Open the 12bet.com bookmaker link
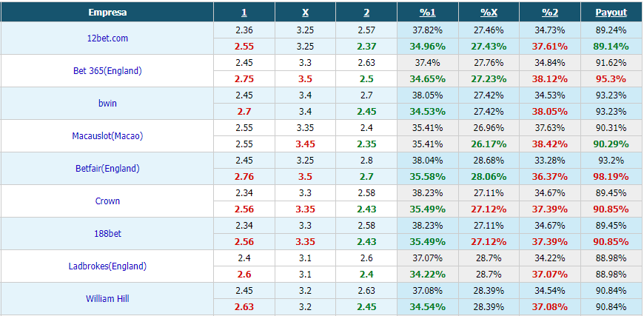 (x=107, y=38)
